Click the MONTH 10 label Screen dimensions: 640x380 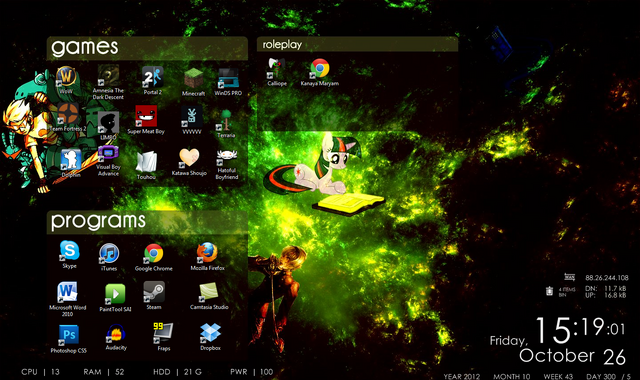[511, 376]
